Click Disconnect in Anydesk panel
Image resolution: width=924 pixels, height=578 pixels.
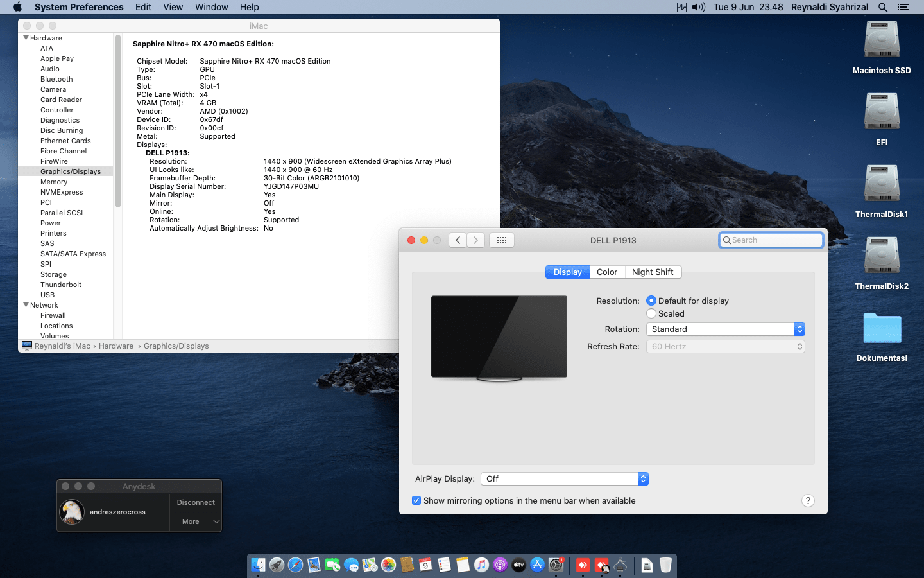point(196,502)
